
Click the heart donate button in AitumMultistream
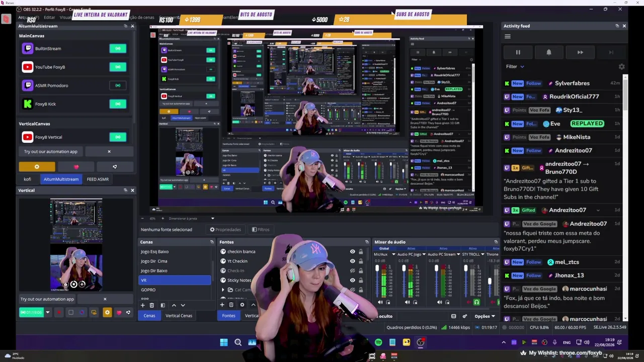[x=76, y=167]
